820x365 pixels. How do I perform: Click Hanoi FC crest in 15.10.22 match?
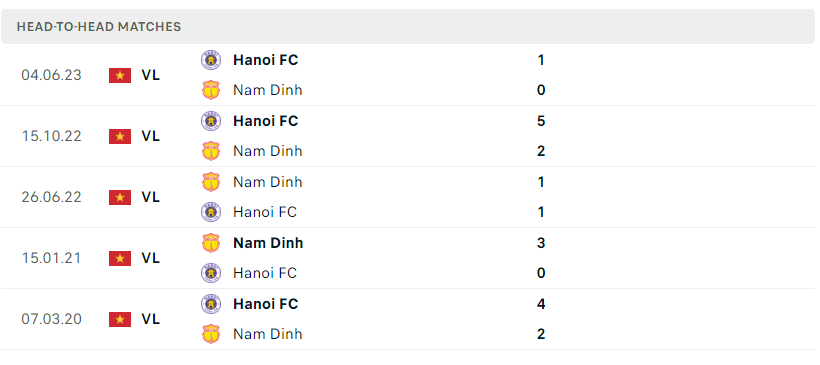(x=211, y=121)
